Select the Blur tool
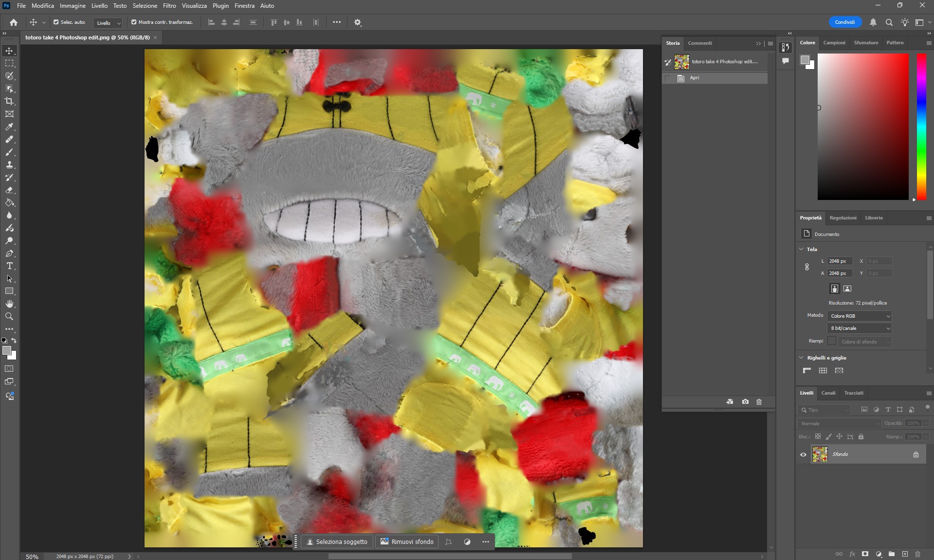The image size is (934, 560). tap(9, 215)
